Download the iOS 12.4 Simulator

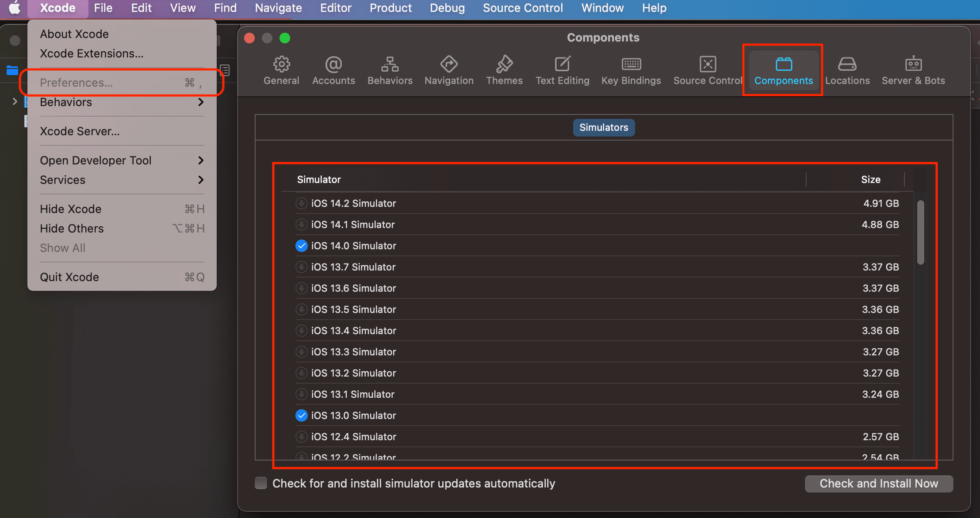coord(301,437)
